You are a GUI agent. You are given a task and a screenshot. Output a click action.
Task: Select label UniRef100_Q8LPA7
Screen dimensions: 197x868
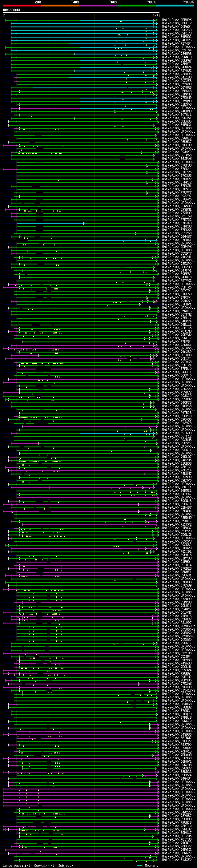click(x=176, y=61)
